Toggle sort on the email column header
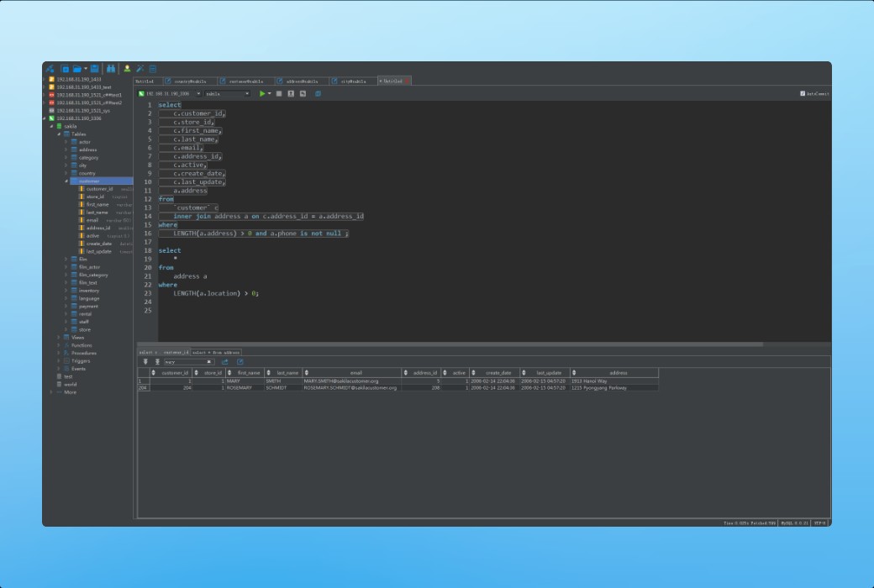 (x=355, y=372)
